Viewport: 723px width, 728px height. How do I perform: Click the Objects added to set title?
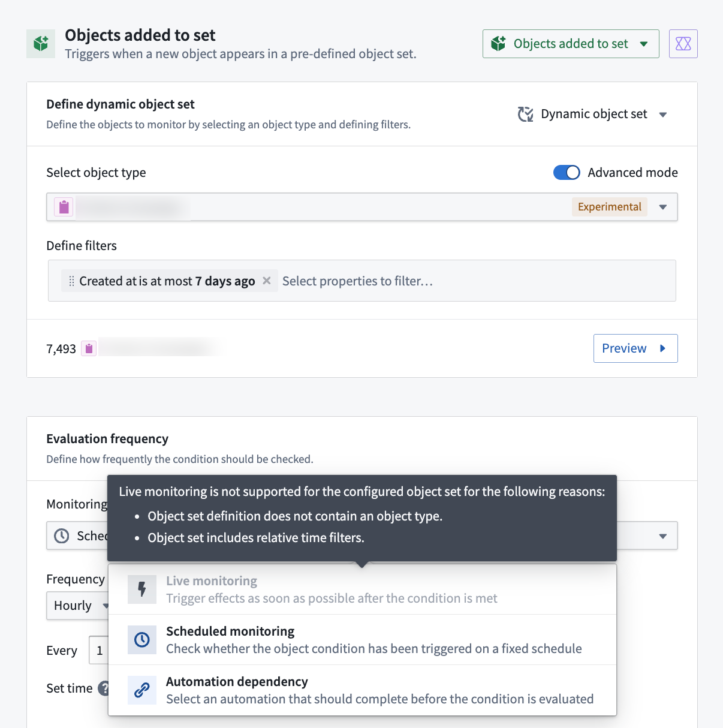point(140,35)
